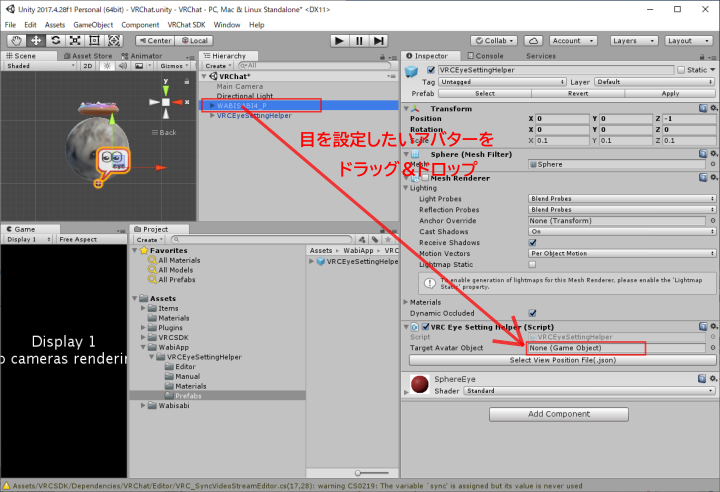
Task: Save project search star icon
Action: click(x=388, y=239)
